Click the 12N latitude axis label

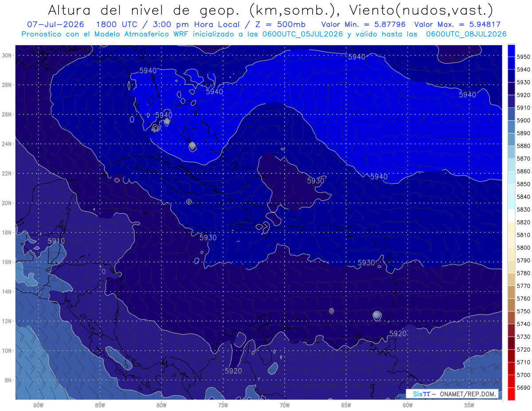point(7,321)
